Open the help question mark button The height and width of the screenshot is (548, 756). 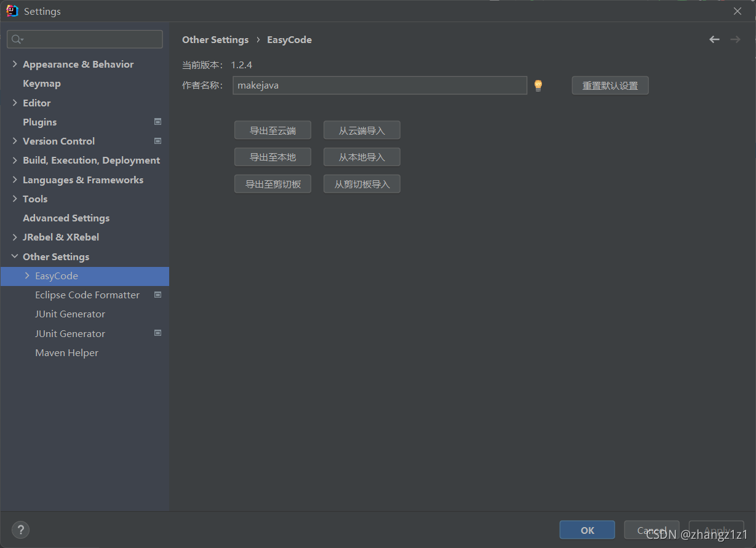click(20, 530)
